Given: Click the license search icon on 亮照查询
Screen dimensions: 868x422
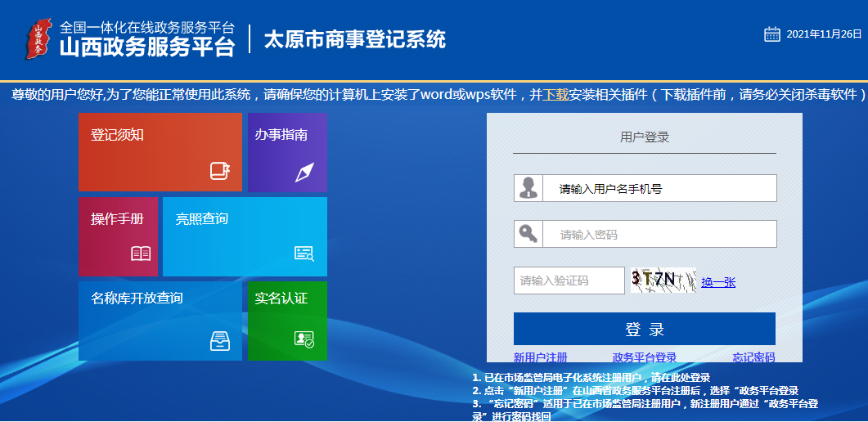Looking at the screenshot, I should click(304, 254).
